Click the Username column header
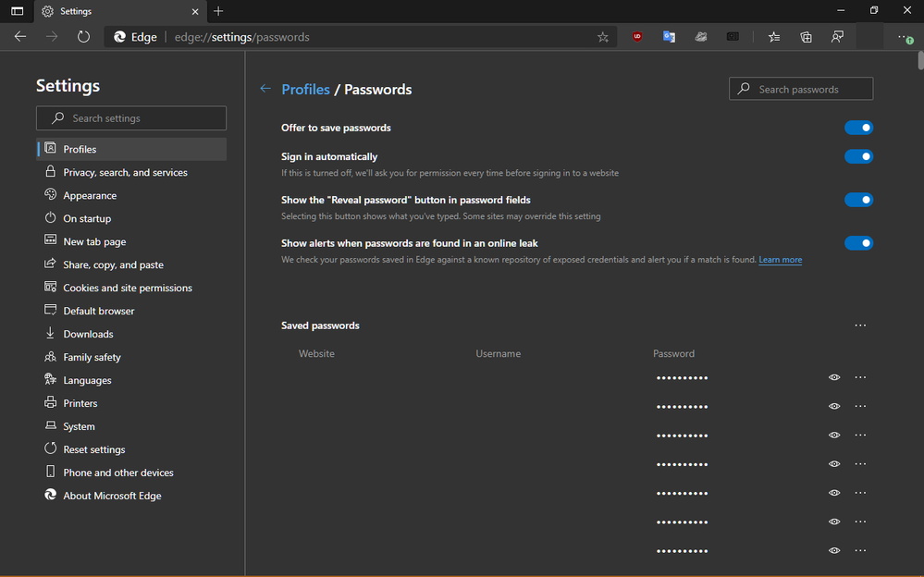924x577 pixels. [x=498, y=353]
